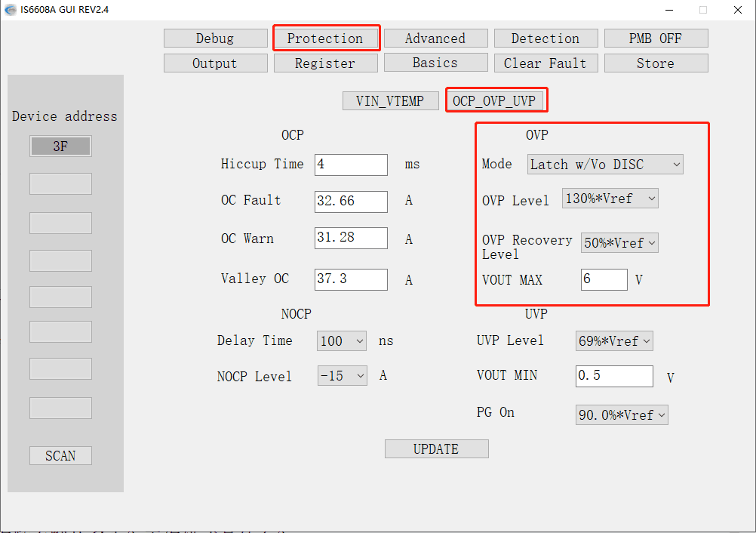This screenshot has width=756, height=533.
Task: Expand OVP Recovery Level dropdown
Action: (619, 243)
